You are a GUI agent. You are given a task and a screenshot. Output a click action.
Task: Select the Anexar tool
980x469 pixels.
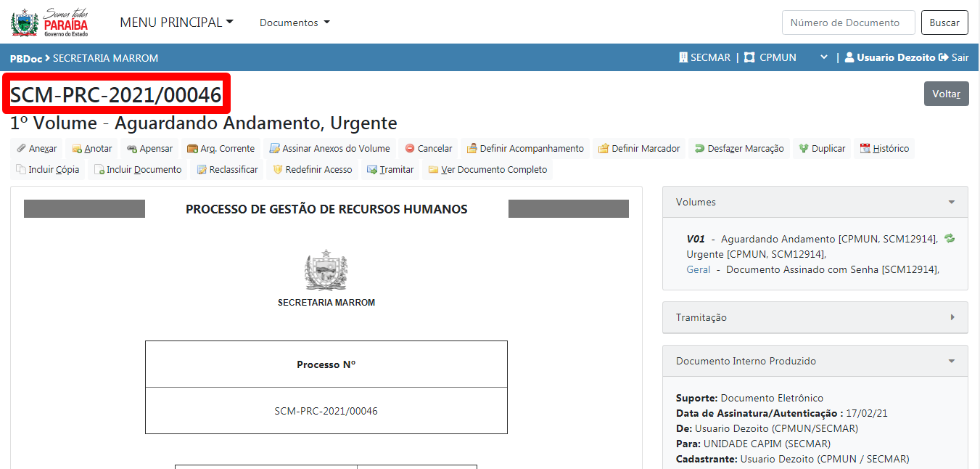click(x=36, y=148)
